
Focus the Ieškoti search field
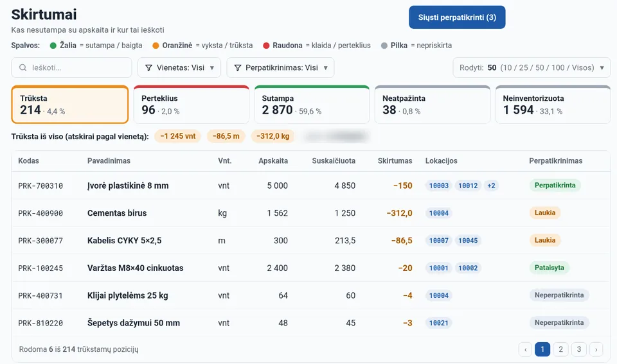[71, 67]
